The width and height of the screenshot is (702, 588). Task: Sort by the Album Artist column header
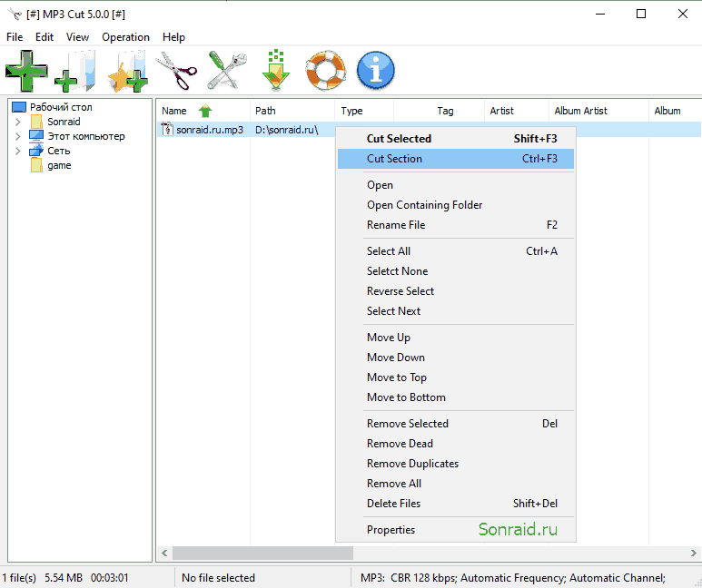click(x=599, y=111)
